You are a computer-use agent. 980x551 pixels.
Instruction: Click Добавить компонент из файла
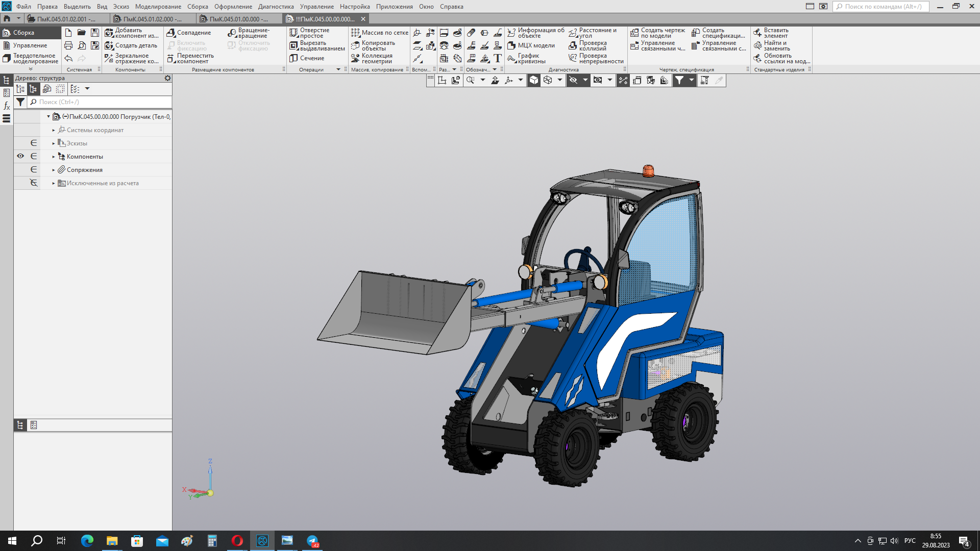pyautogui.click(x=132, y=33)
